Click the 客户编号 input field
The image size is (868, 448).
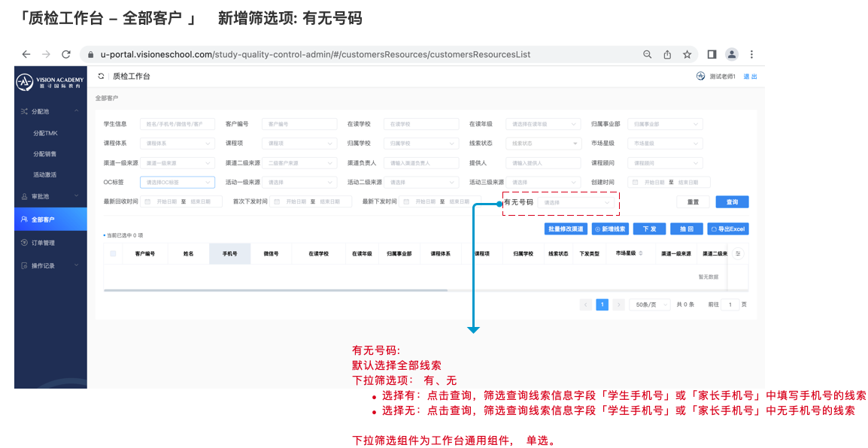pos(299,124)
